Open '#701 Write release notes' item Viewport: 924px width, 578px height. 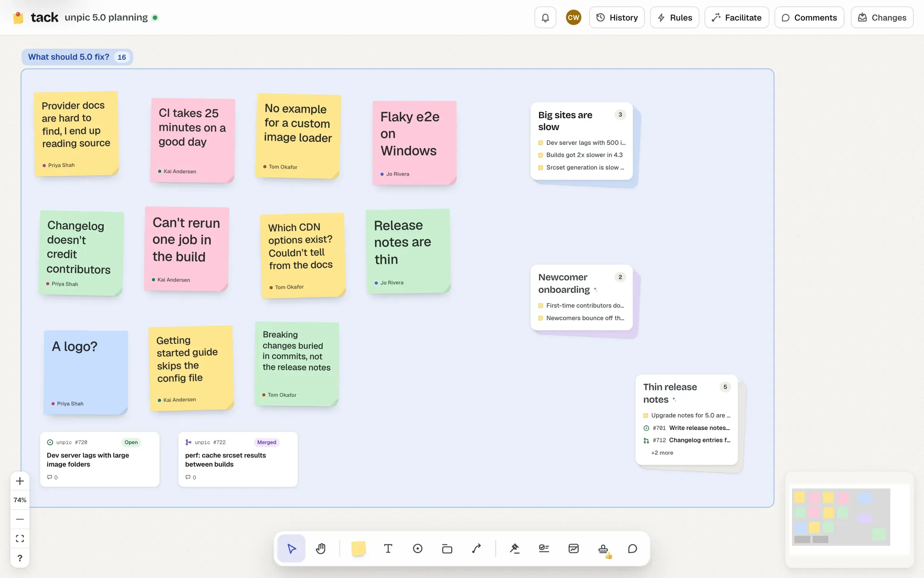point(686,428)
